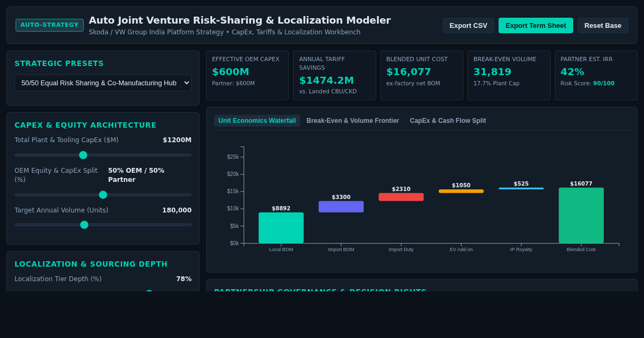Image resolution: width=644 pixels, height=338 pixels.
Task: Adjust Total Plant & Tooling CapEx slider
Action: 103,155
